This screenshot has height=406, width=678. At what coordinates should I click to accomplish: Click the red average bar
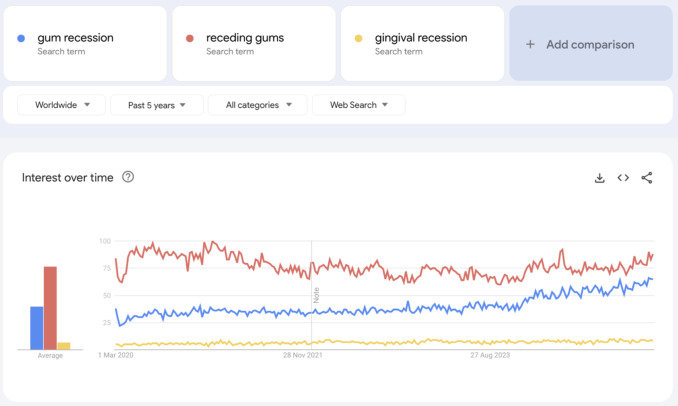tap(50, 308)
